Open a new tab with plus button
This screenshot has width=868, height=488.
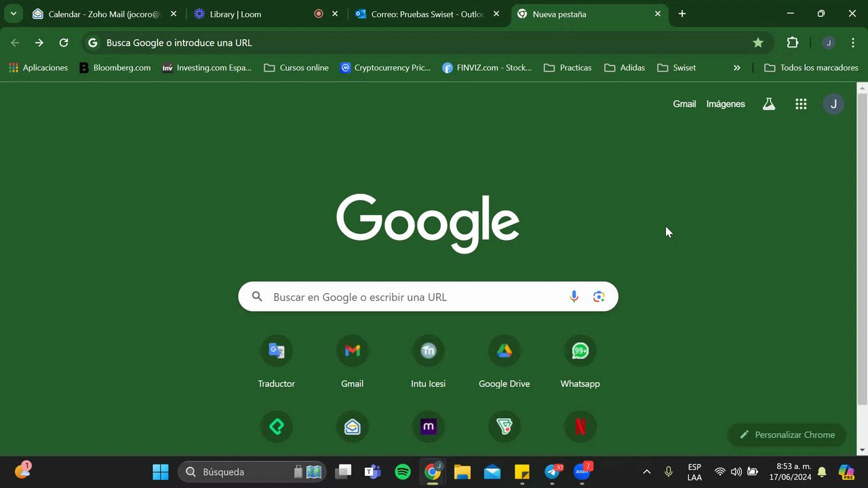click(x=682, y=14)
